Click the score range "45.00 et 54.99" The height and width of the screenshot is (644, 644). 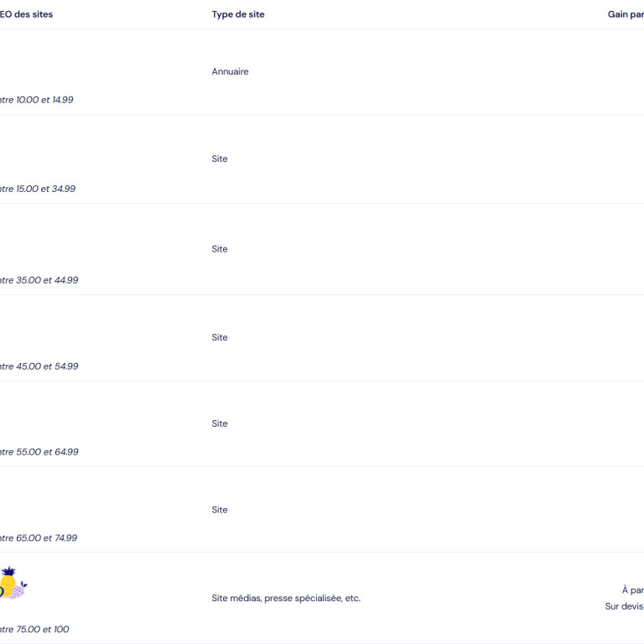(47, 366)
